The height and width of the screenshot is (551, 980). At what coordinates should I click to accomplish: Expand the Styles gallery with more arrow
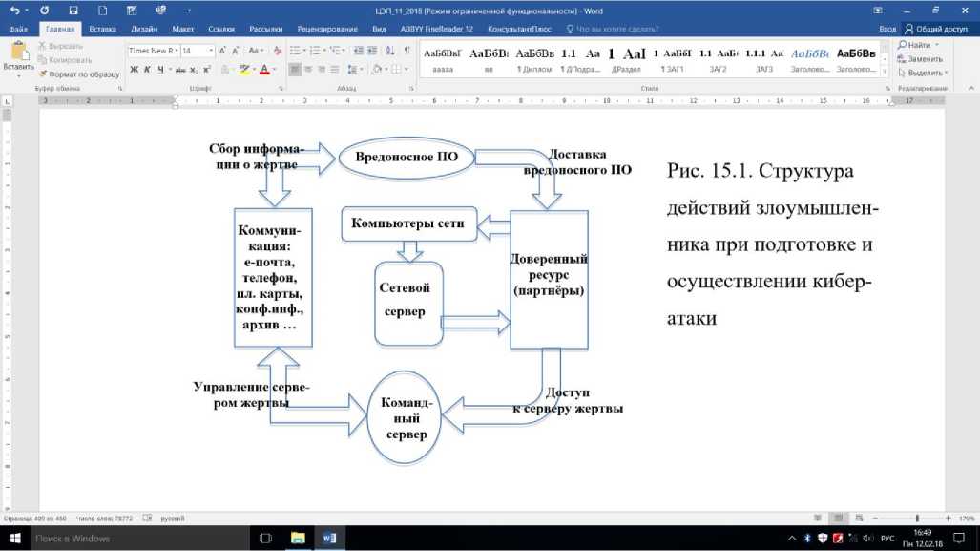pyautogui.click(x=885, y=73)
